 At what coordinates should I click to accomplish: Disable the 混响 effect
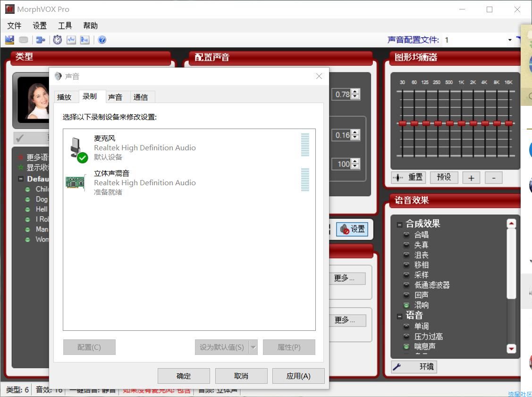[406, 305]
